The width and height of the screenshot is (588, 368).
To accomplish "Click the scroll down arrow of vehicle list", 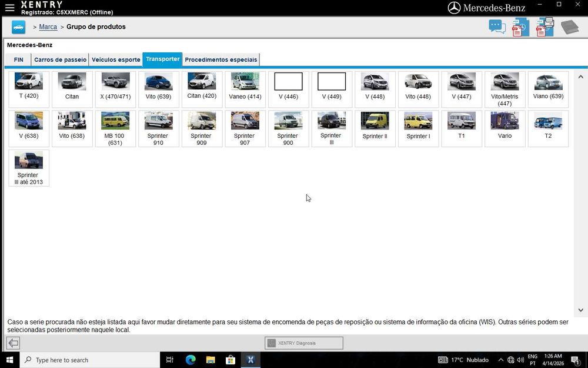I will click(580, 310).
